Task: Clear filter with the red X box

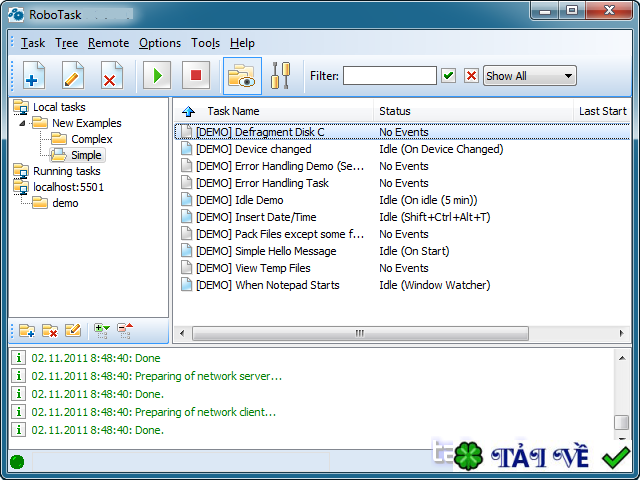Action: 471,76
